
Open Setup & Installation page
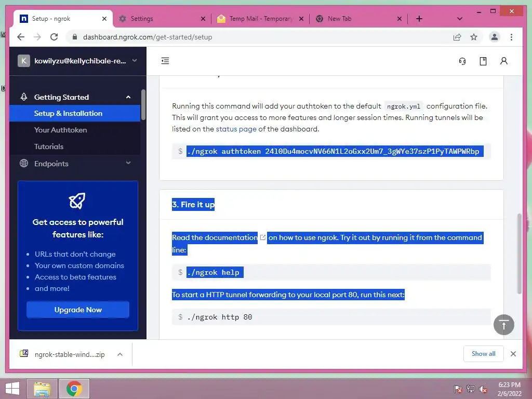pos(75,113)
